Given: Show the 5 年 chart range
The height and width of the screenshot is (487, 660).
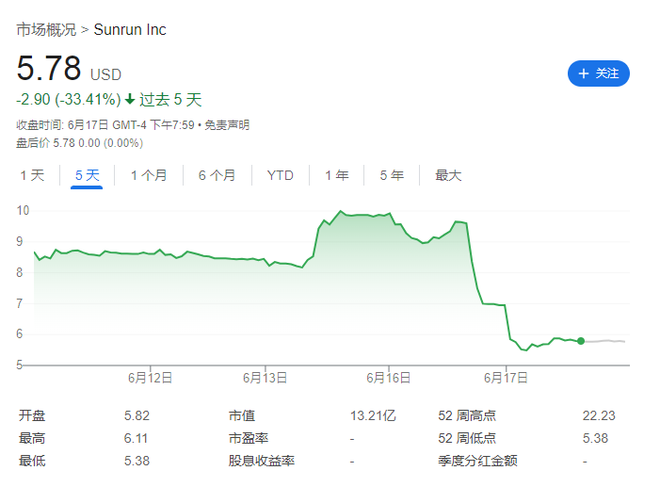Looking at the screenshot, I should pyautogui.click(x=392, y=175).
